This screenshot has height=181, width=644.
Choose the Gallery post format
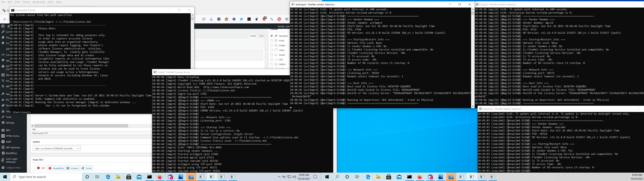click(272, 64)
